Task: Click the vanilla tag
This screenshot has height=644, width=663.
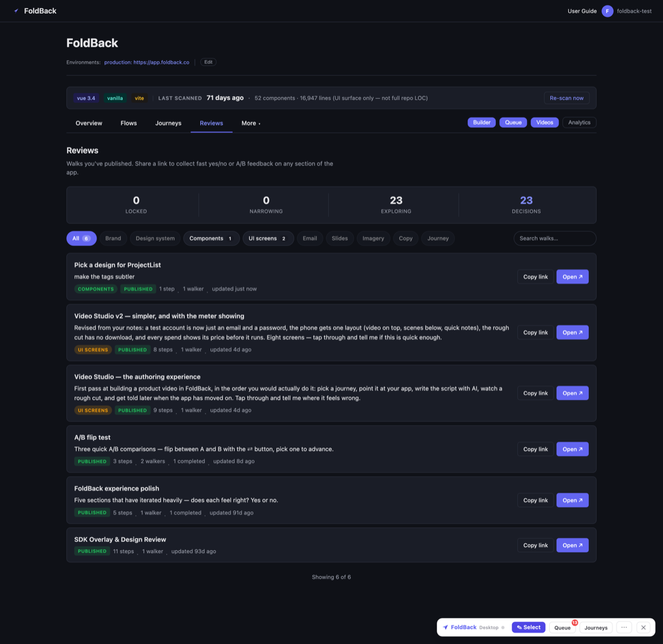Action: (x=115, y=98)
